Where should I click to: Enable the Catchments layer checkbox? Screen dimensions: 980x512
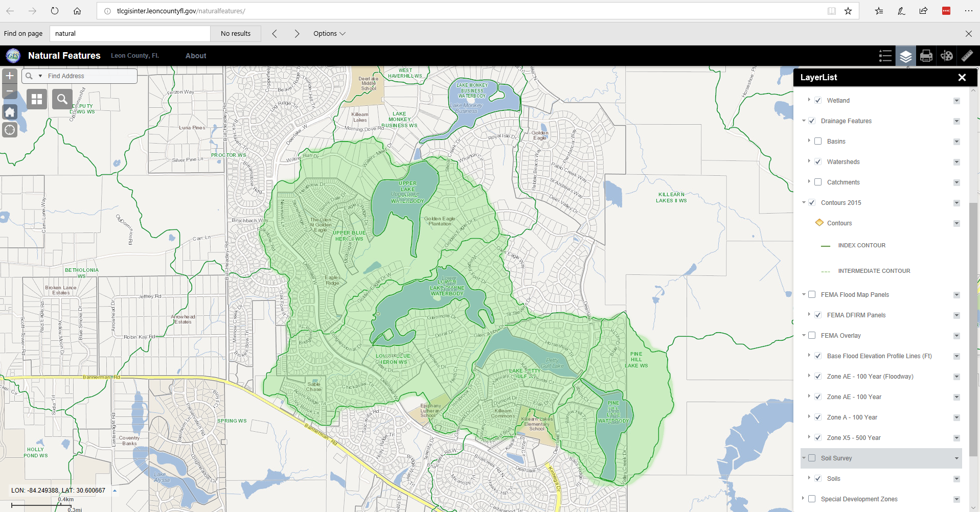[818, 182]
